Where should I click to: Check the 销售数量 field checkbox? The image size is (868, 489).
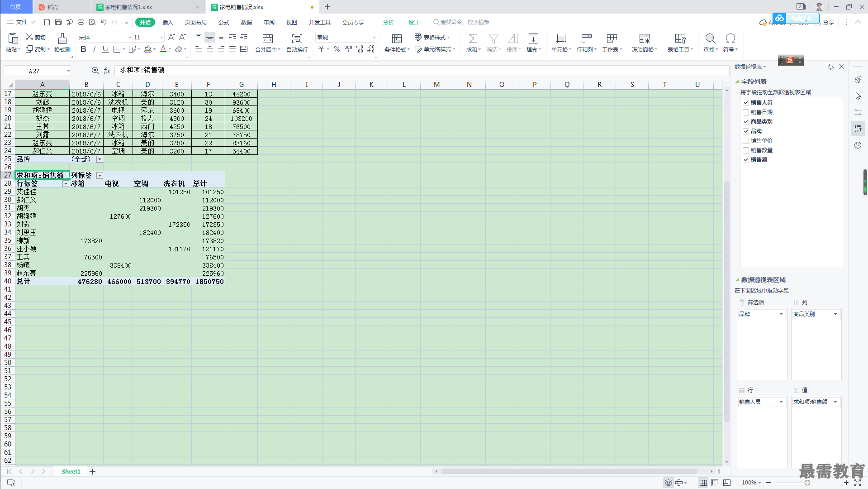tap(746, 150)
